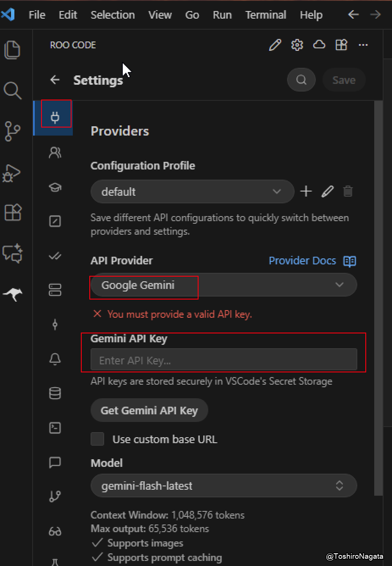Add a new configuration profile with plus icon

point(306,191)
